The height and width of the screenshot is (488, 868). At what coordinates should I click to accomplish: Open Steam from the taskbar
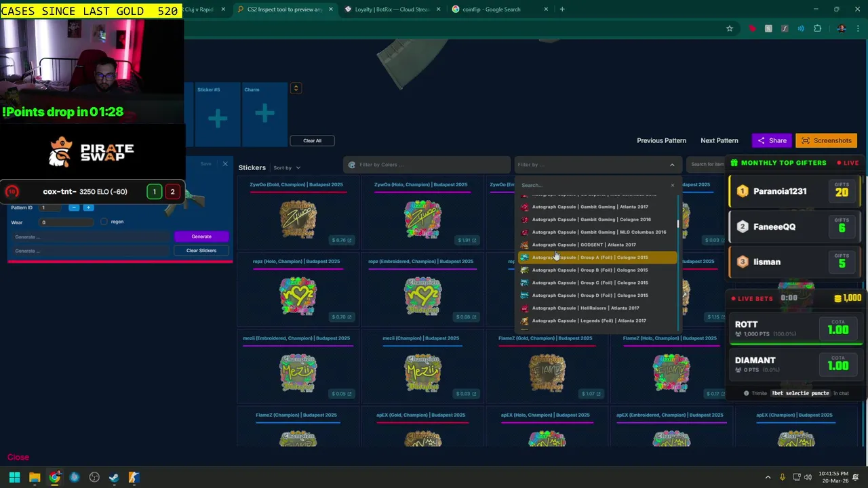pyautogui.click(x=114, y=478)
